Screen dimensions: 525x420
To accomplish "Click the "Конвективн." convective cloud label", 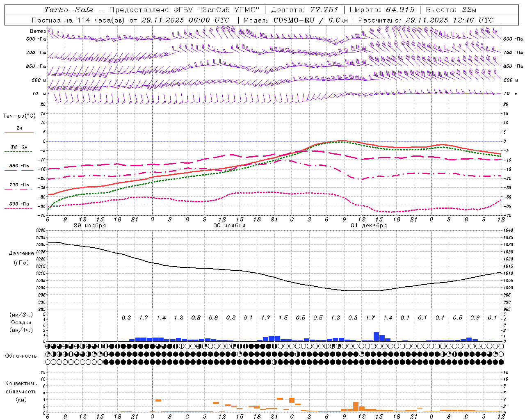I will pyautogui.click(x=21, y=383).
